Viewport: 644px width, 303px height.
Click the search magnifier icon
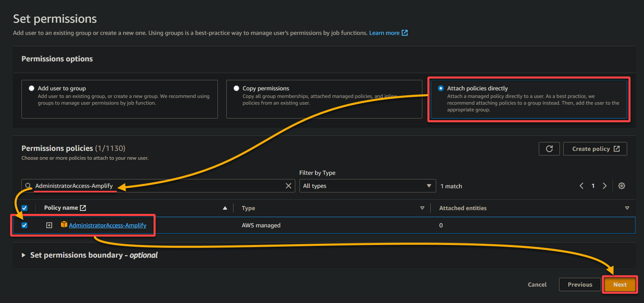click(28, 186)
